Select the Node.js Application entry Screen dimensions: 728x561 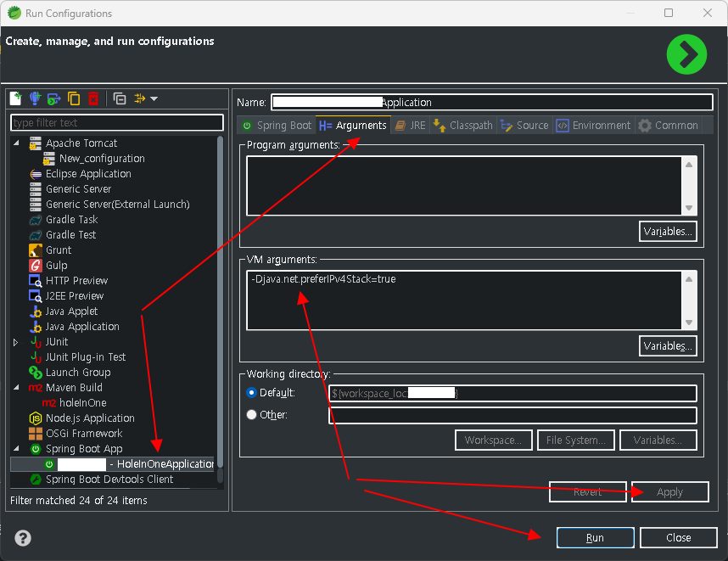pos(90,418)
